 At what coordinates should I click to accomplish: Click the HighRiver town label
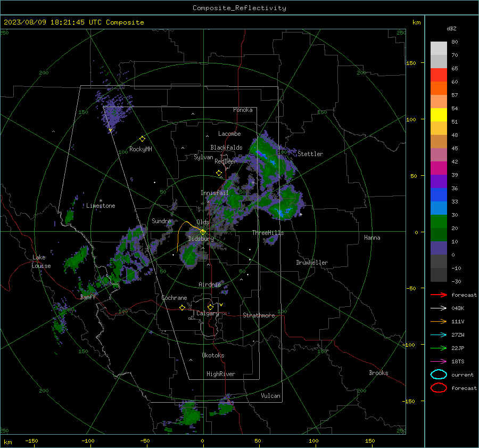click(x=221, y=374)
